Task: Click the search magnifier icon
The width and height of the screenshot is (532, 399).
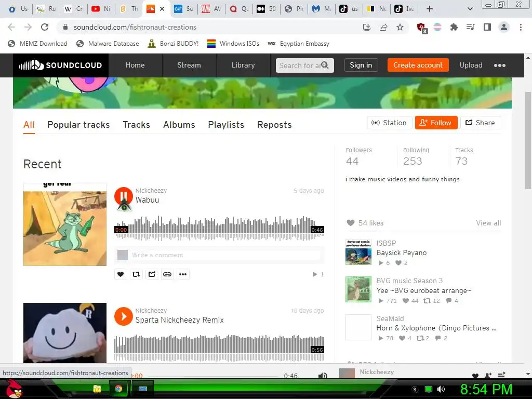Action: click(325, 65)
